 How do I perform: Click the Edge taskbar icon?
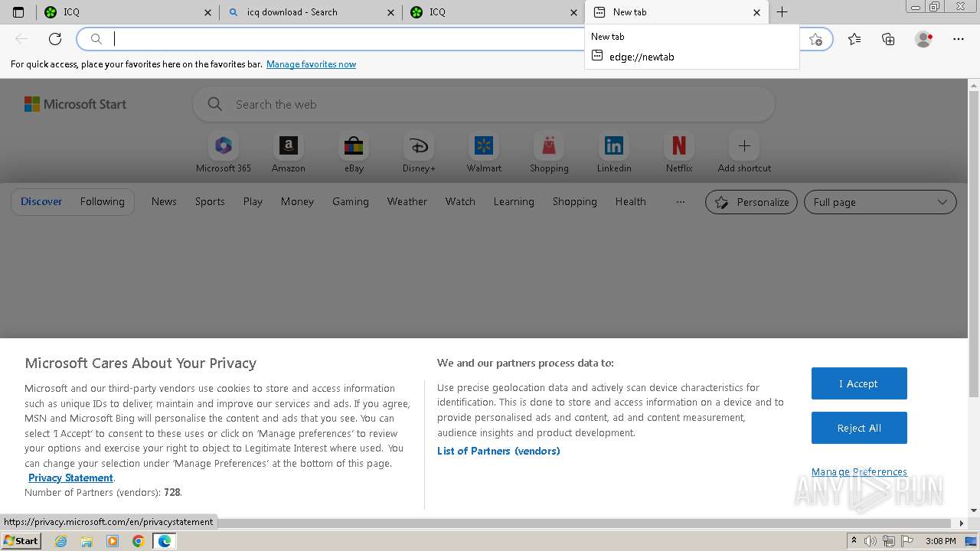tap(164, 541)
